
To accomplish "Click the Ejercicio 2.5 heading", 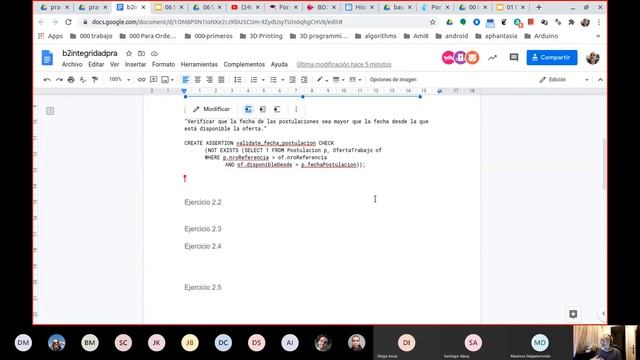I will click(x=203, y=287).
